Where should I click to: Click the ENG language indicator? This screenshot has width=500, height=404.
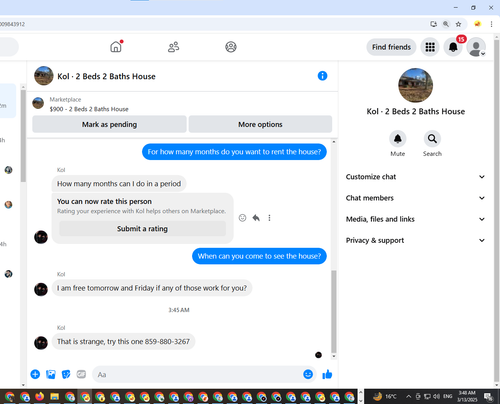[x=448, y=396]
